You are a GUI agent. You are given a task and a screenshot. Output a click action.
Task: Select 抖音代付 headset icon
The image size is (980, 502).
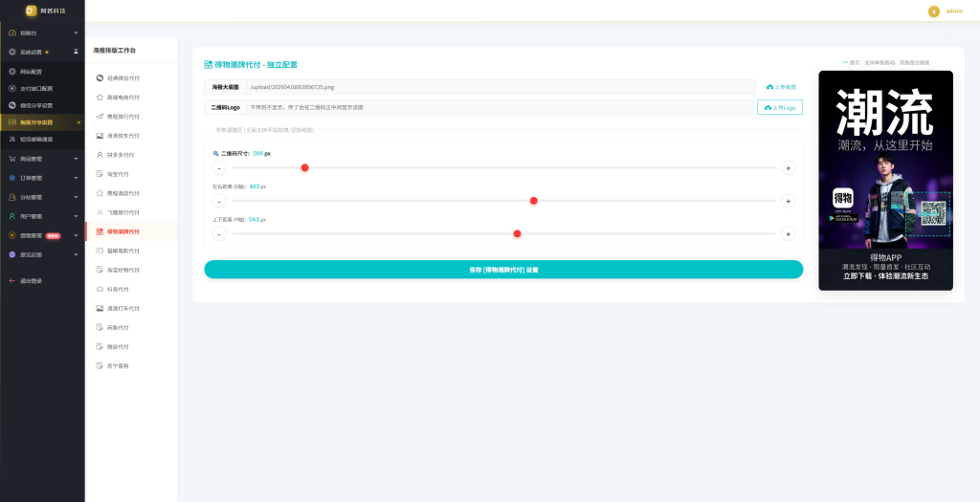(100, 289)
